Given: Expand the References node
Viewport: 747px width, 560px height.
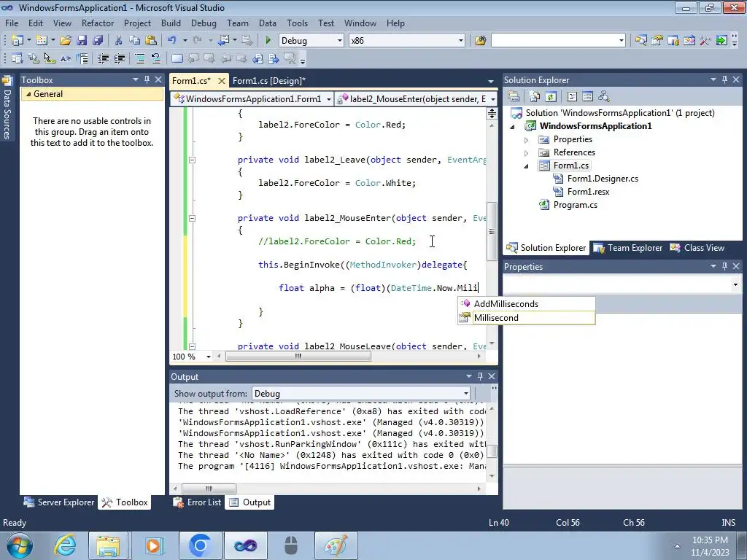Looking at the screenshot, I should pos(527,153).
